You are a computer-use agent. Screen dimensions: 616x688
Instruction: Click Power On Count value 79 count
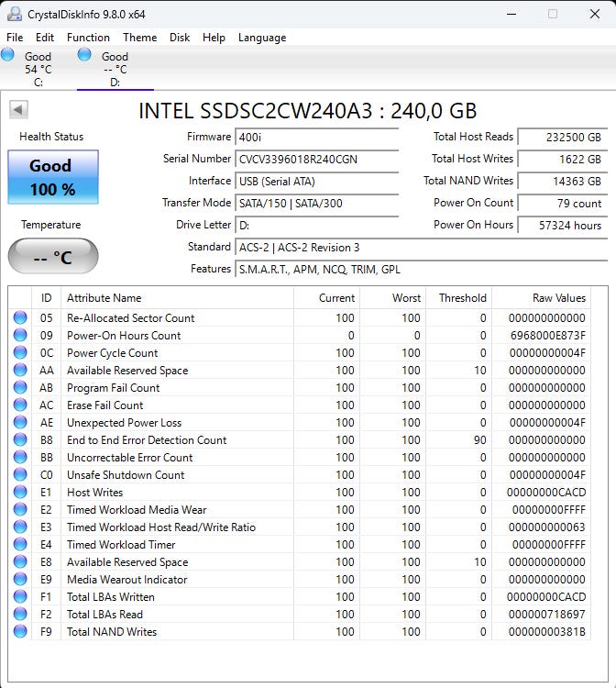click(x=563, y=203)
